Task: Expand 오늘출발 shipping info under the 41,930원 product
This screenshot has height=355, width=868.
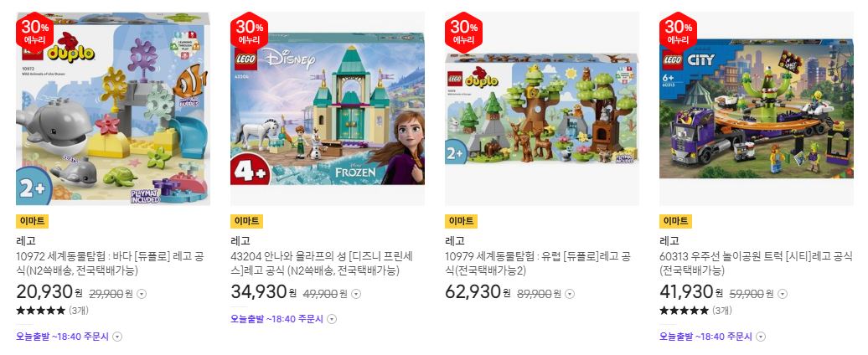Action: (761, 337)
